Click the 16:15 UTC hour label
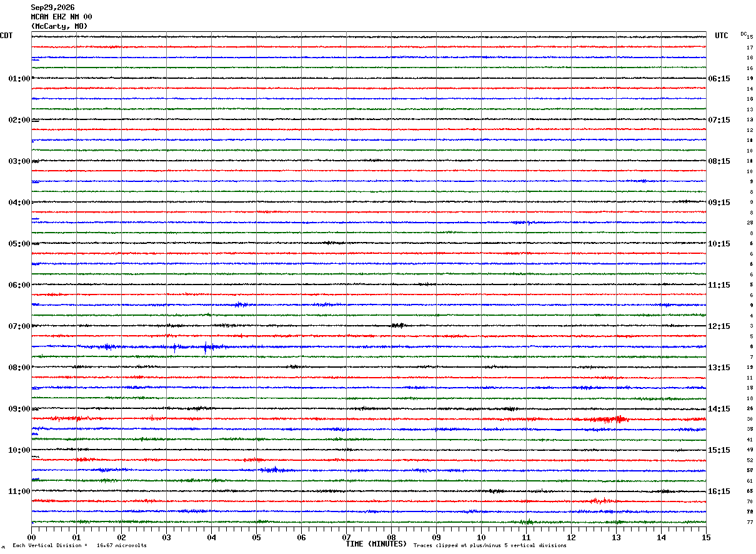The width and height of the screenshot is (756, 554). (x=719, y=491)
